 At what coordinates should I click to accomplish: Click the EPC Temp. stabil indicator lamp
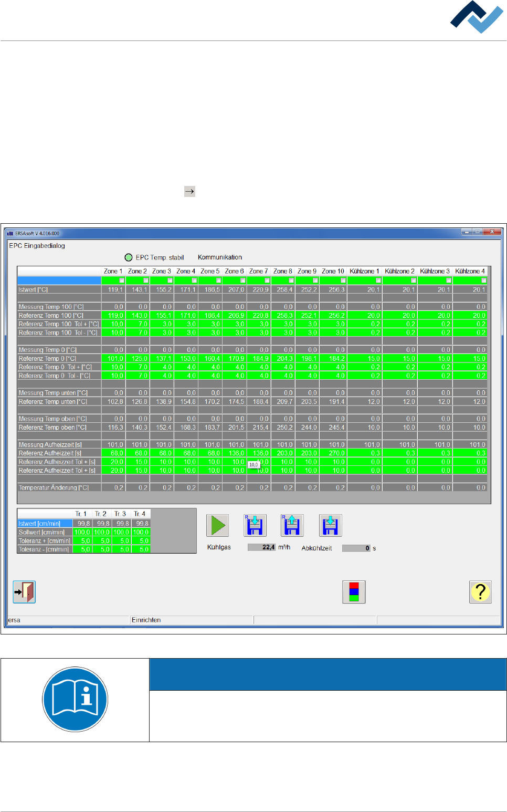(x=129, y=257)
